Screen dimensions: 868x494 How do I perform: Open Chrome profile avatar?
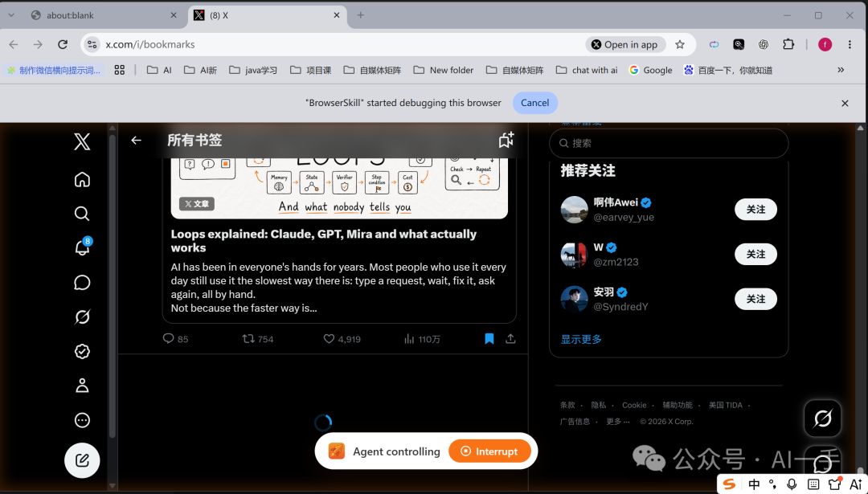tap(825, 44)
